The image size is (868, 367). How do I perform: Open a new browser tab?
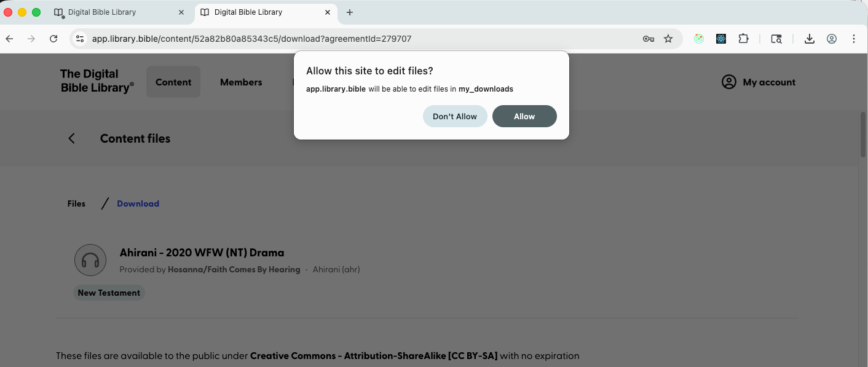(350, 12)
